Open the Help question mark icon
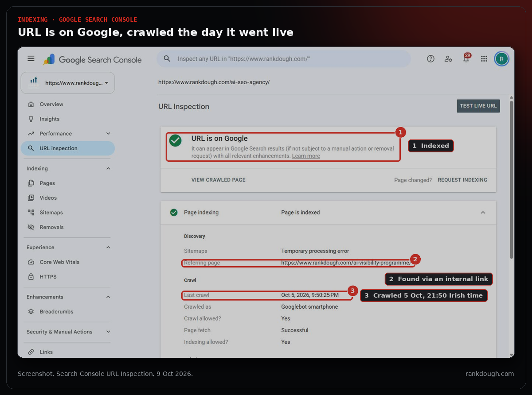The width and height of the screenshot is (532, 395). click(430, 59)
